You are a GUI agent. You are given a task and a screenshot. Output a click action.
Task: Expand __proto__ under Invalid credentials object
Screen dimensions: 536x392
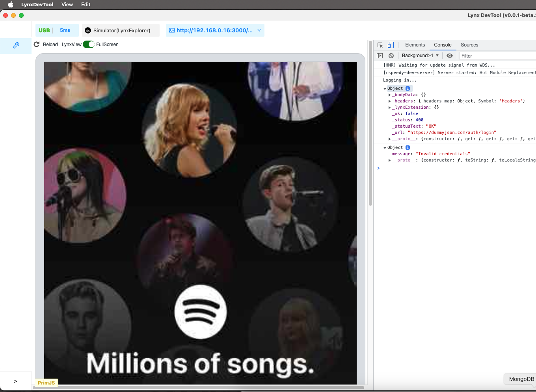[x=389, y=160]
